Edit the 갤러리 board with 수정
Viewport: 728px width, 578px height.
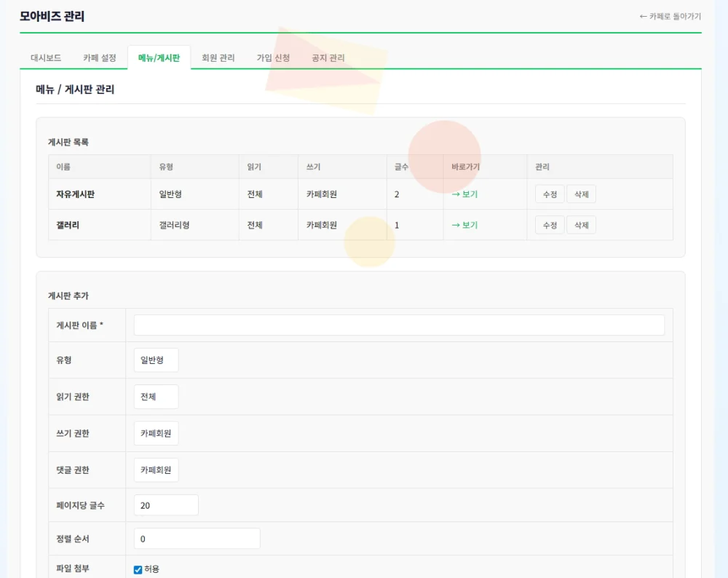click(x=550, y=225)
